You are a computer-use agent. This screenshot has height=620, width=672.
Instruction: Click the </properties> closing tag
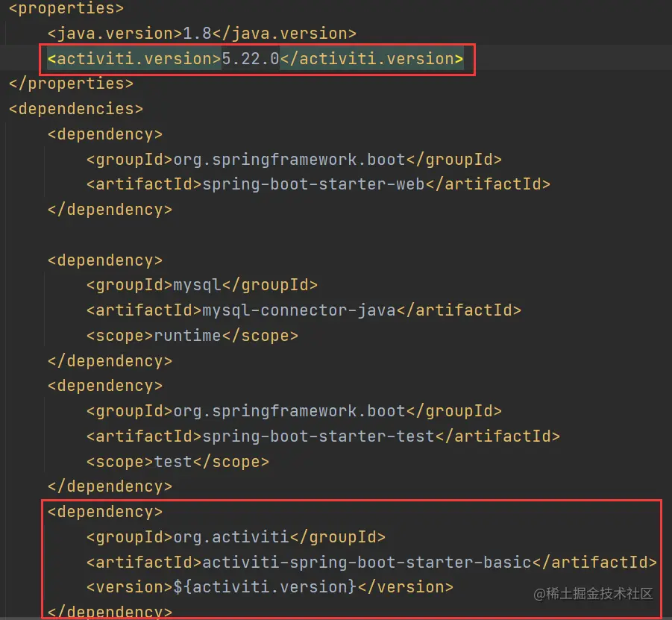(x=70, y=84)
